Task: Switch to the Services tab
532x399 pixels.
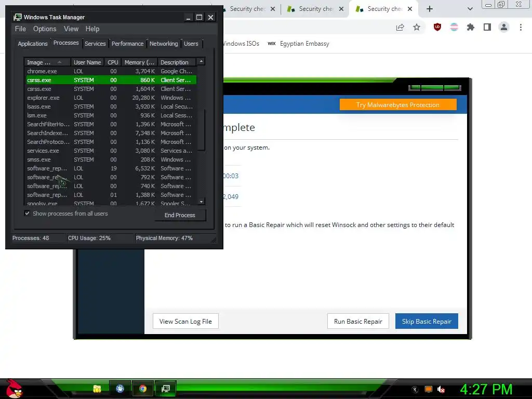Action: click(95, 44)
